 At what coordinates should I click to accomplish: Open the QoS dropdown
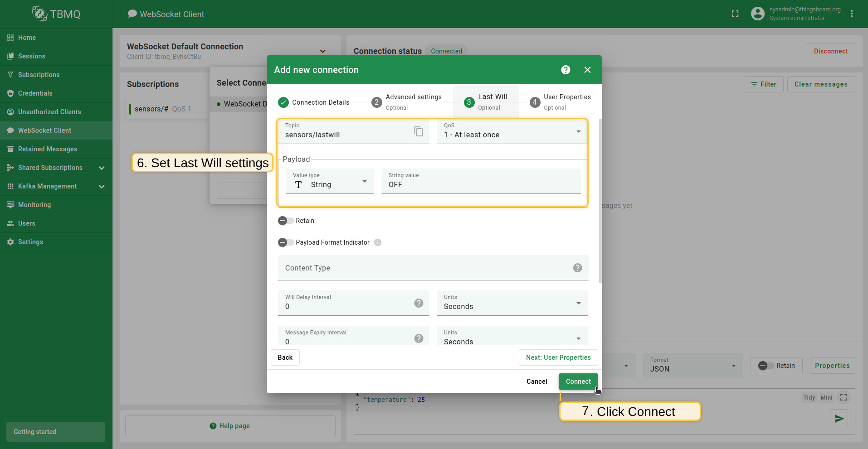click(x=512, y=132)
